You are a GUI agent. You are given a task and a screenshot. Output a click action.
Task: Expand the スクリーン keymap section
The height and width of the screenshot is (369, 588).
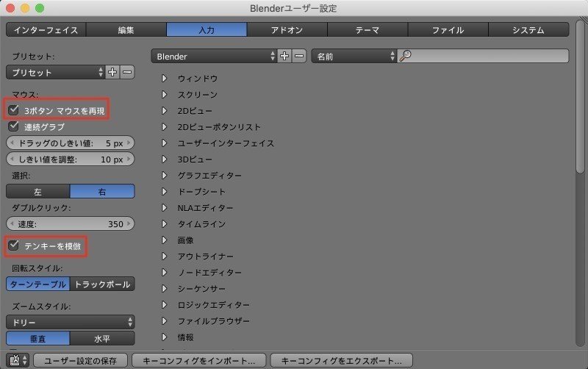click(x=164, y=95)
